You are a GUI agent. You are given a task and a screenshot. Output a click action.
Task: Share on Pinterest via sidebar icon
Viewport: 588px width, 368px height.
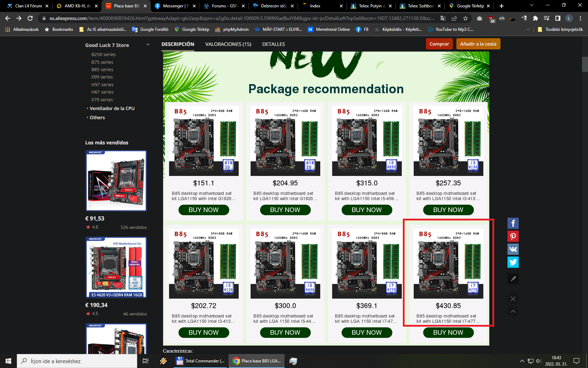click(513, 236)
